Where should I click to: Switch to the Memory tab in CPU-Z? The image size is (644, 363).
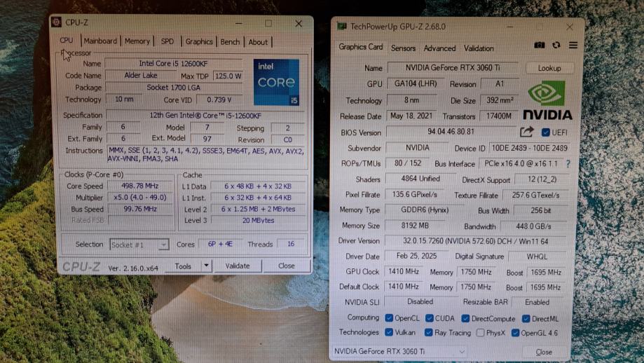[x=137, y=41]
